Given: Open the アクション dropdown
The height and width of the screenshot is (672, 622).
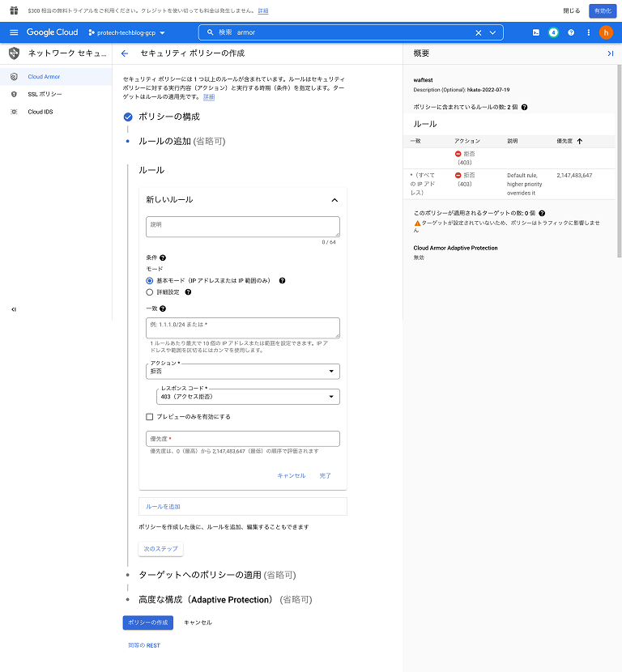Looking at the screenshot, I should pos(242,372).
